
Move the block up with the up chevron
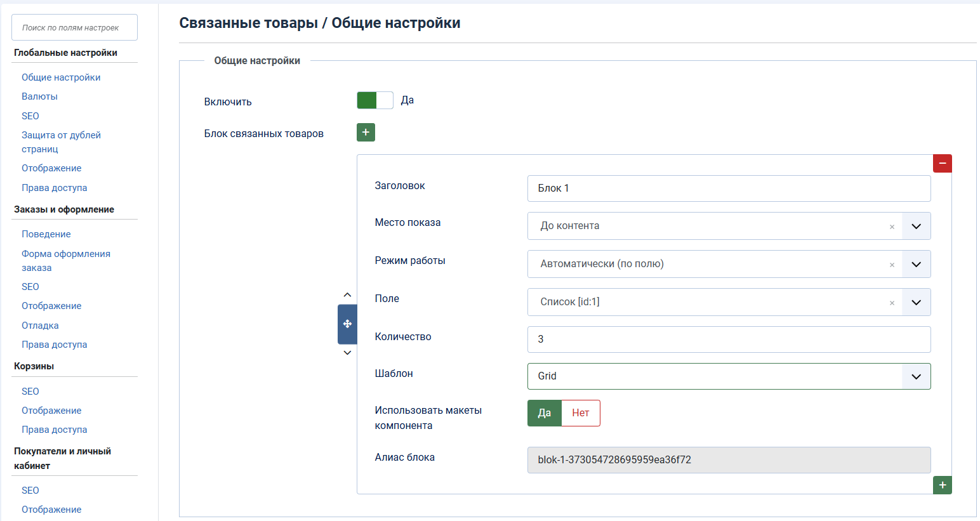(347, 295)
